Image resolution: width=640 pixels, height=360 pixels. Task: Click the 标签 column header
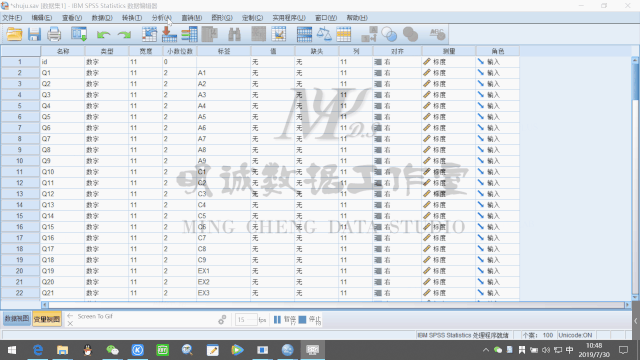pyautogui.click(x=224, y=51)
